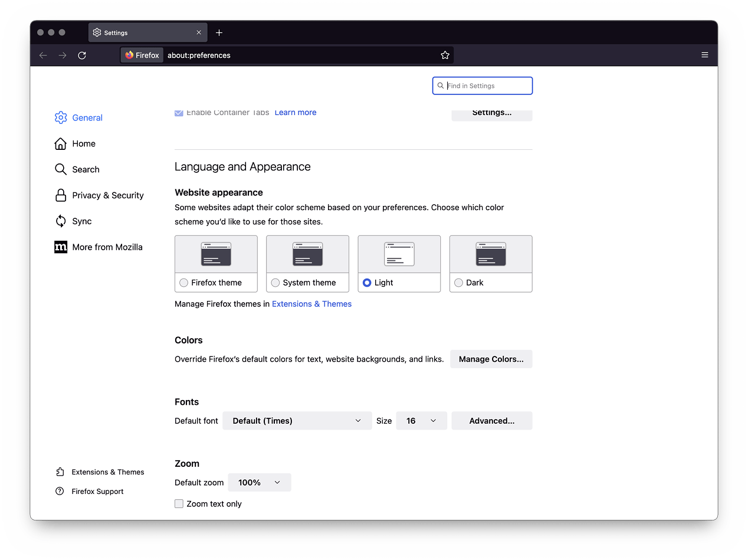Select the Dark website appearance radio button
The image size is (748, 560).
pos(458,283)
